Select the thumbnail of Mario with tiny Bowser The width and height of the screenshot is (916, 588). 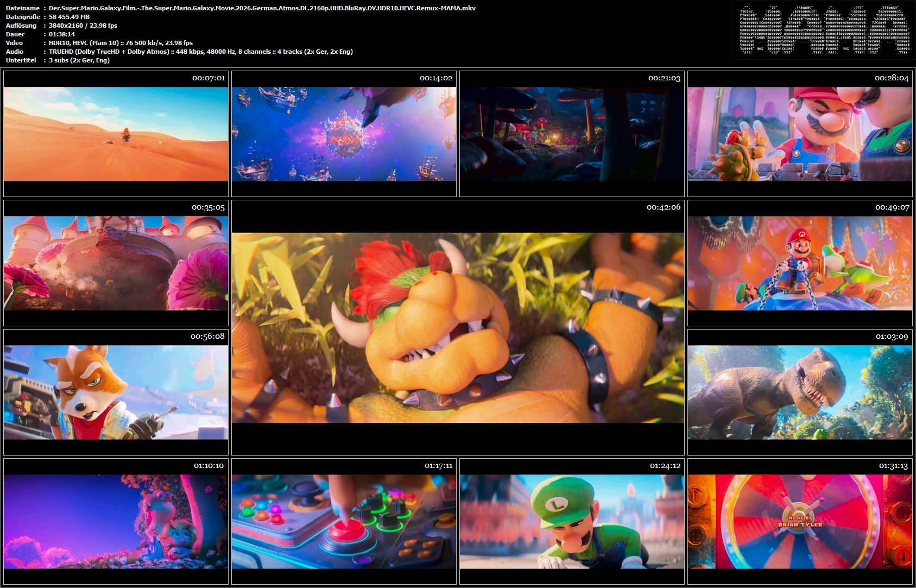(800, 134)
